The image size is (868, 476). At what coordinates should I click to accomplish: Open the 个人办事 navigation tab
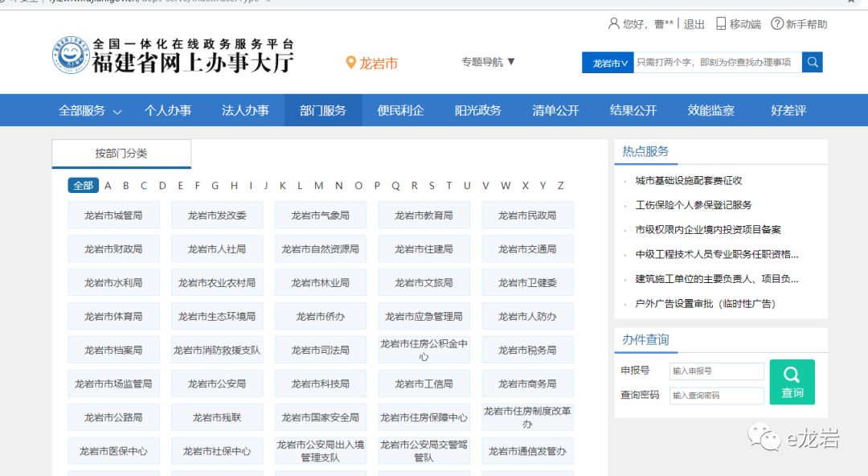pos(167,111)
